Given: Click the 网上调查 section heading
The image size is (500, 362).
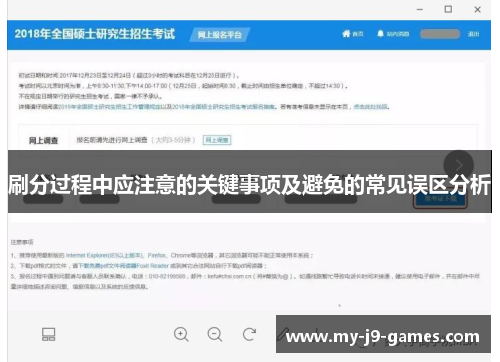Looking at the screenshot, I should (43, 141).
